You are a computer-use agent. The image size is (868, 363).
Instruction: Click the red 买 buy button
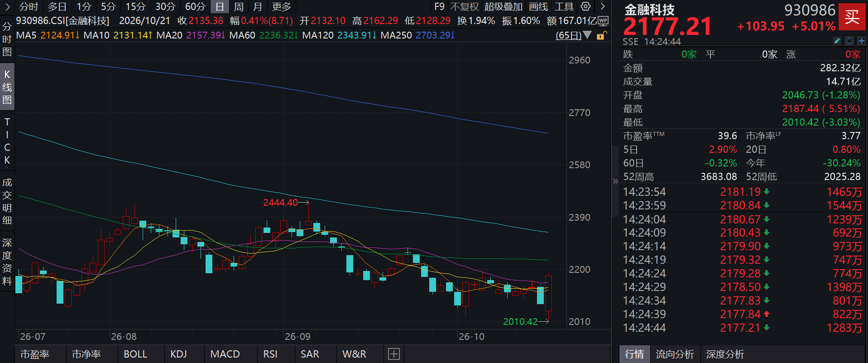(x=852, y=17)
